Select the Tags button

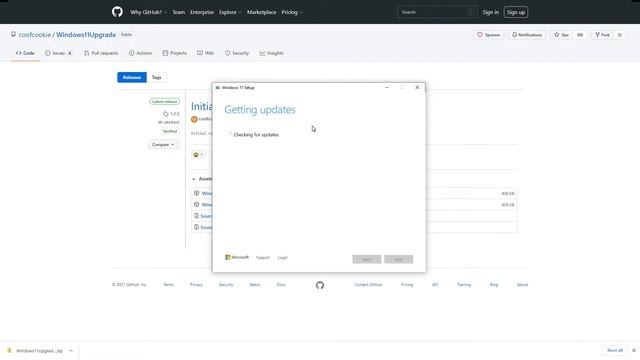point(157,77)
